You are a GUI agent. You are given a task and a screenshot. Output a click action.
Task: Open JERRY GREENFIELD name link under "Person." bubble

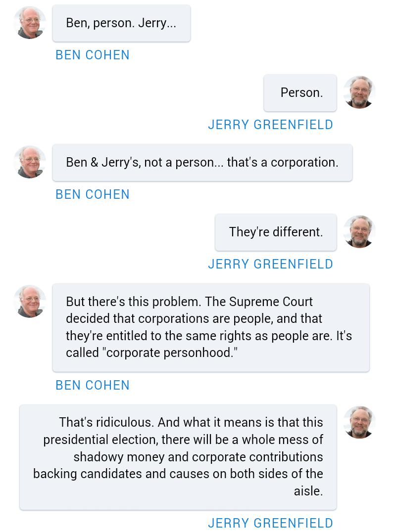[270, 125]
